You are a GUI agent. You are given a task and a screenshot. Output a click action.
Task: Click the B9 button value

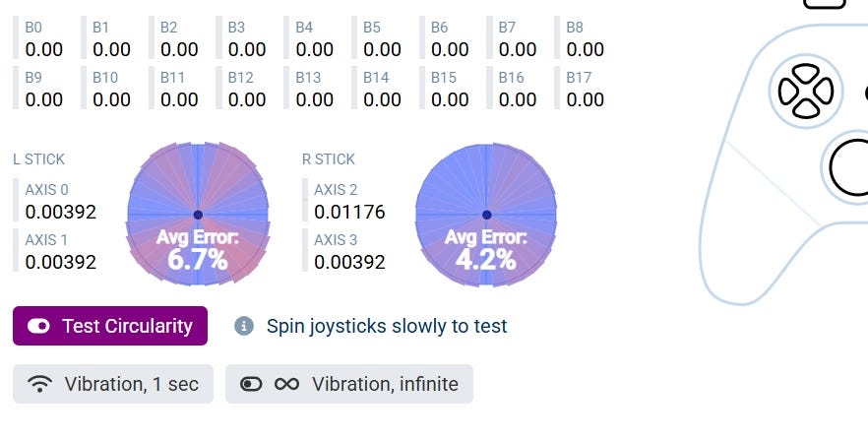(44, 99)
